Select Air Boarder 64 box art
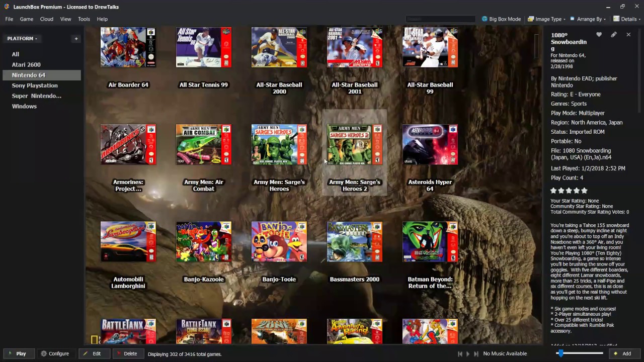Image resolution: width=644 pixels, height=362 pixels. pos(128,47)
